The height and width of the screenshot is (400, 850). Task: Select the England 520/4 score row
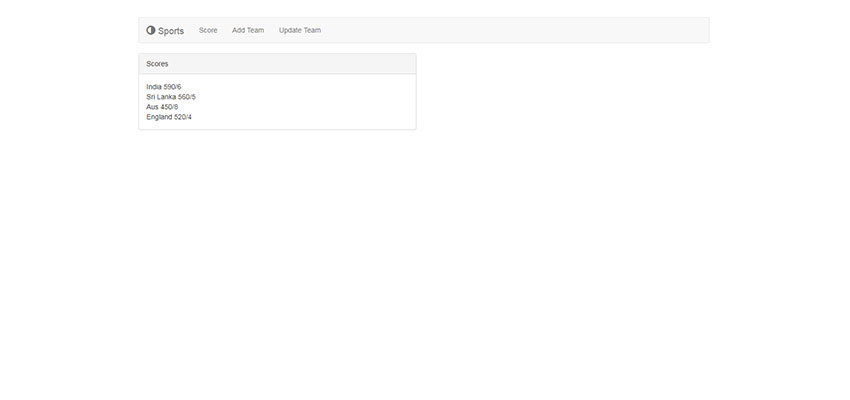(x=169, y=117)
